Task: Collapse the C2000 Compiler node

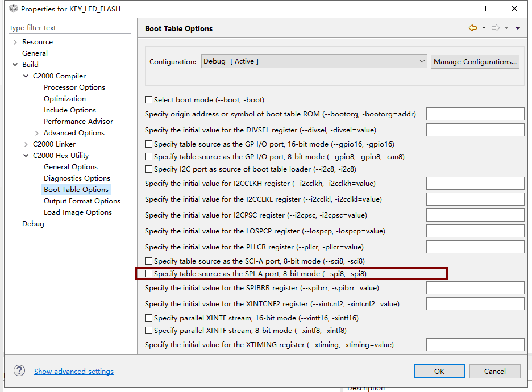Action: pyautogui.click(x=26, y=76)
